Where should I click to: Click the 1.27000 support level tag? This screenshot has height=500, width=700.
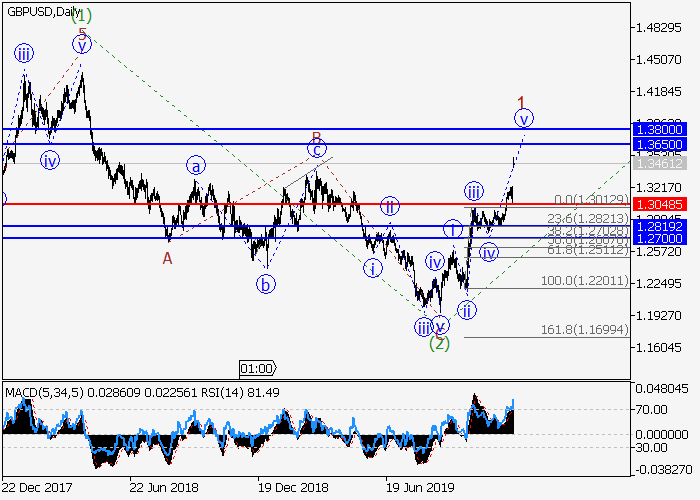[x=663, y=239]
